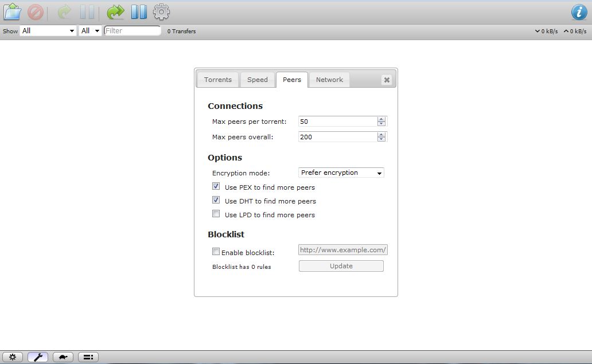
Task: Open the tracker All filter dropdown
Action: click(x=90, y=31)
